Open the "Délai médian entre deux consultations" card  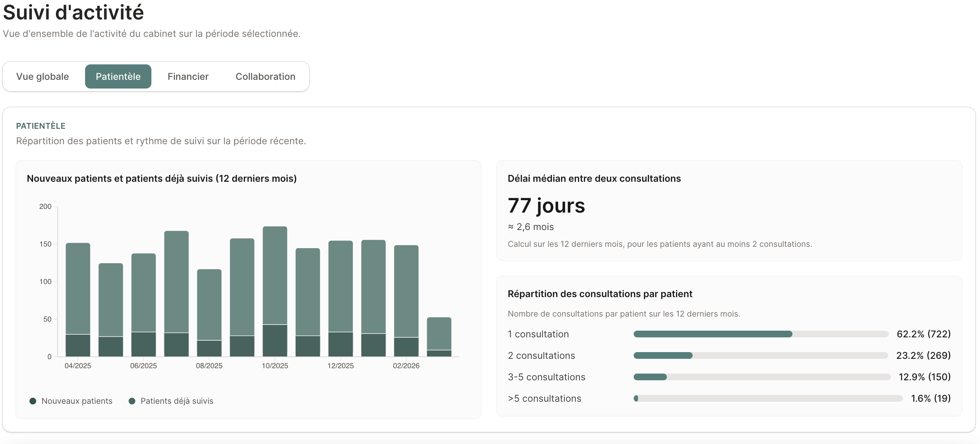(594, 178)
